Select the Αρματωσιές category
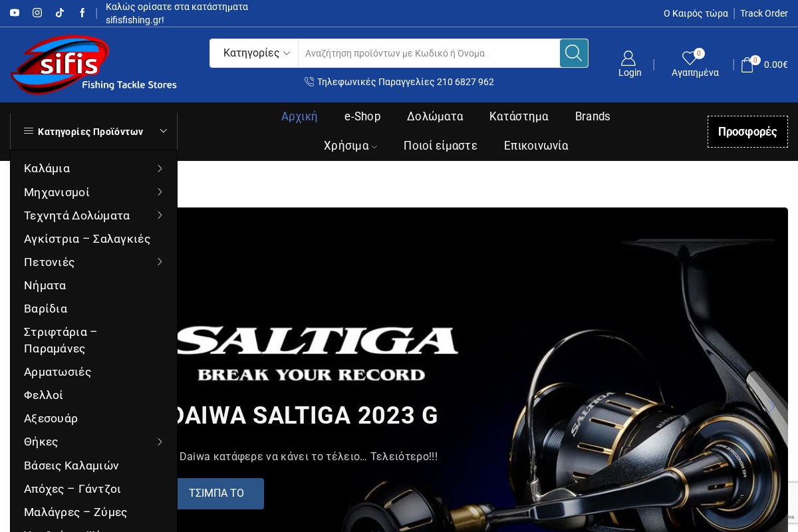Screen dimensions: 798x532 pos(58,372)
